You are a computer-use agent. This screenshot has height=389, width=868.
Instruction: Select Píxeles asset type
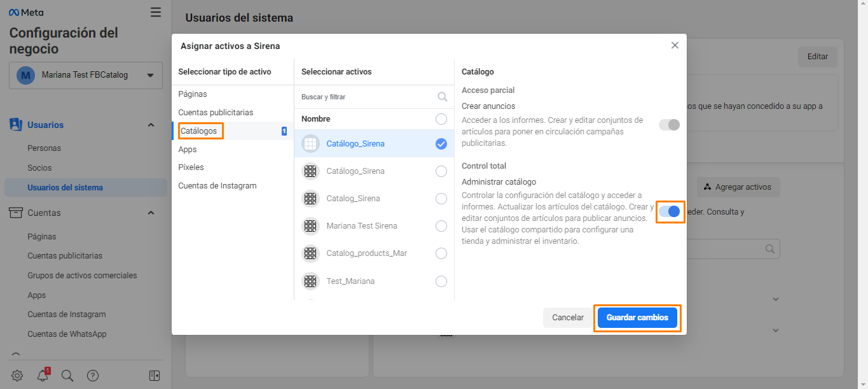[191, 167]
